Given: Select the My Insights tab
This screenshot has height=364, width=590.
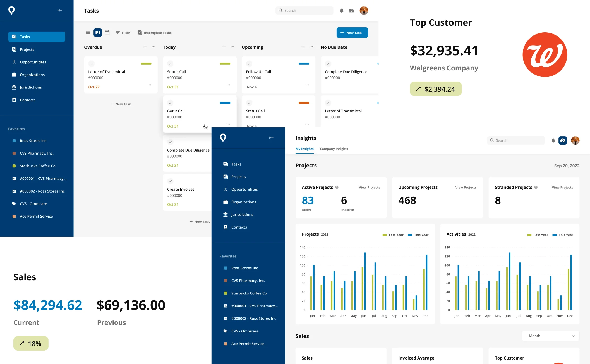Looking at the screenshot, I should pos(304,149).
